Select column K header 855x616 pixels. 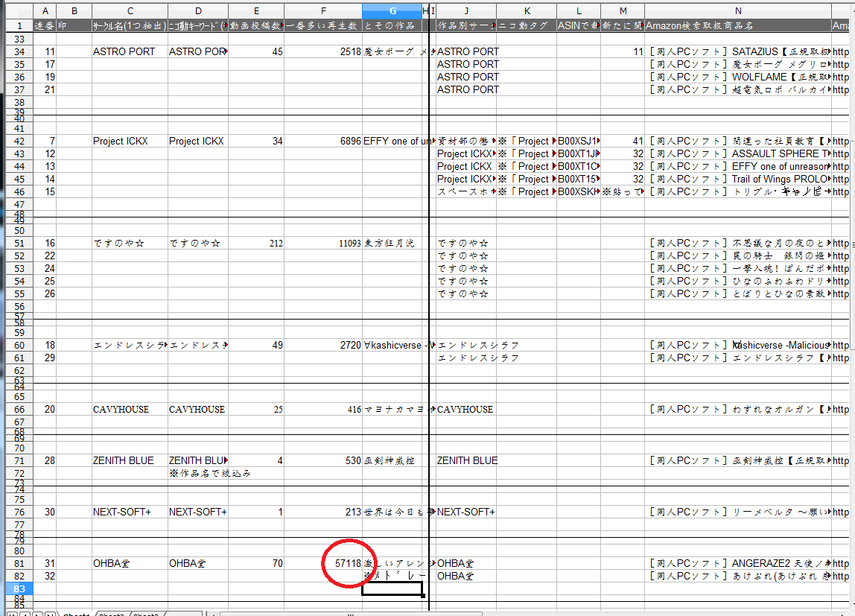coord(527,11)
